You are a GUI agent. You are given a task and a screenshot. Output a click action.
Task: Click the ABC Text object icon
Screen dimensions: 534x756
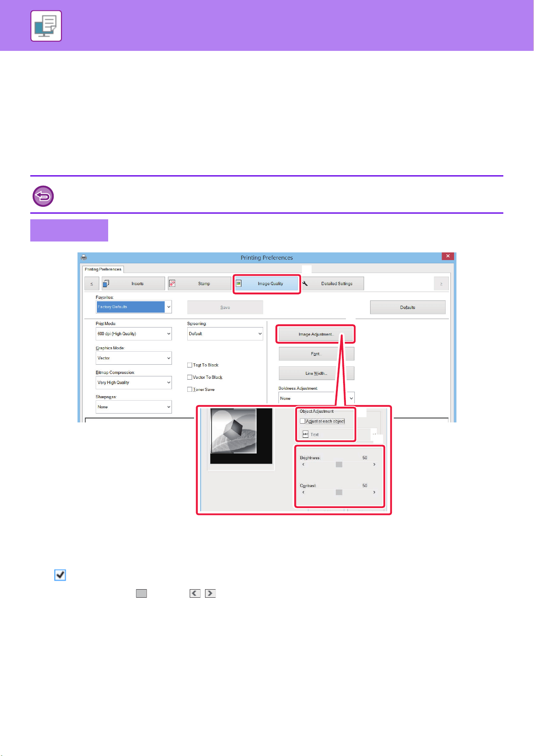coord(306,434)
